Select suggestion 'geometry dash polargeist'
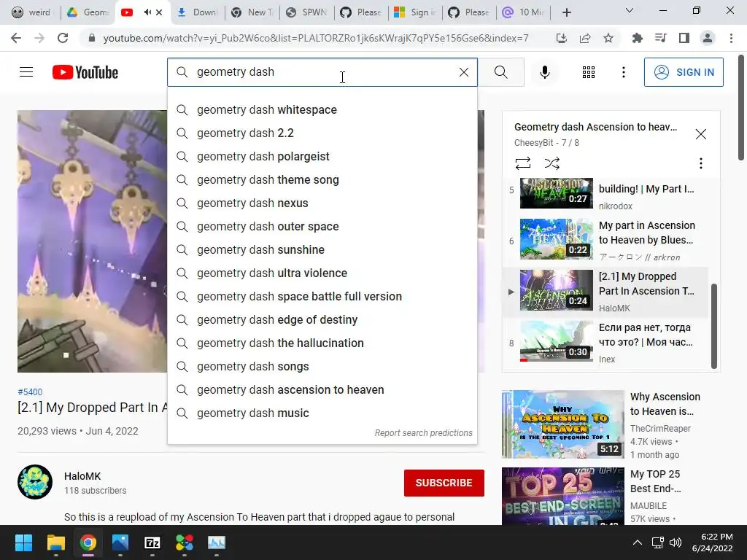 [322, 156]
